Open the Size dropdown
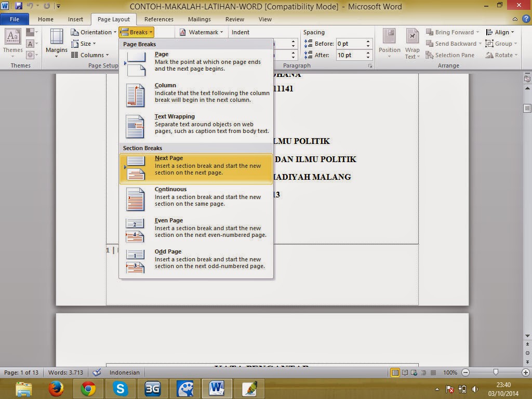The width and height of the screenshot is (532, 399). 84,44
